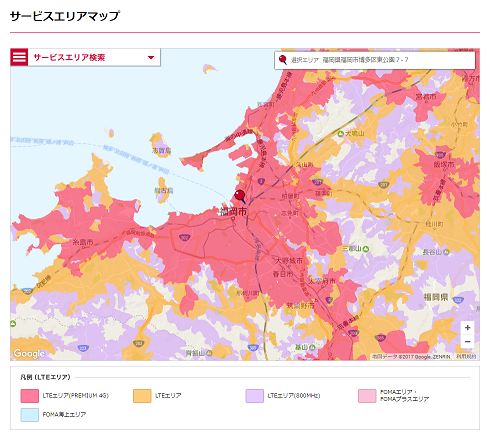
Task: Click the 志賀島 island label
Action: [162, 150]
